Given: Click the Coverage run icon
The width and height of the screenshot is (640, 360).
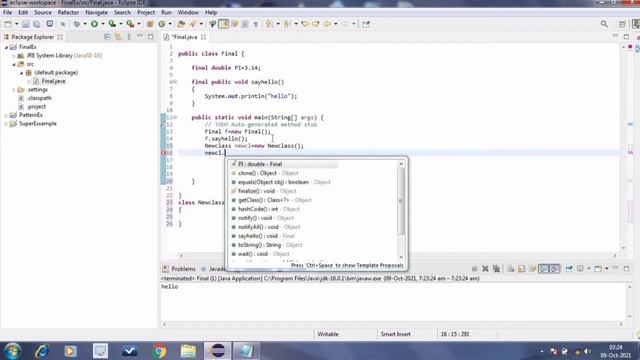Looking at the screenshot, I should click(x=112, y=24).
